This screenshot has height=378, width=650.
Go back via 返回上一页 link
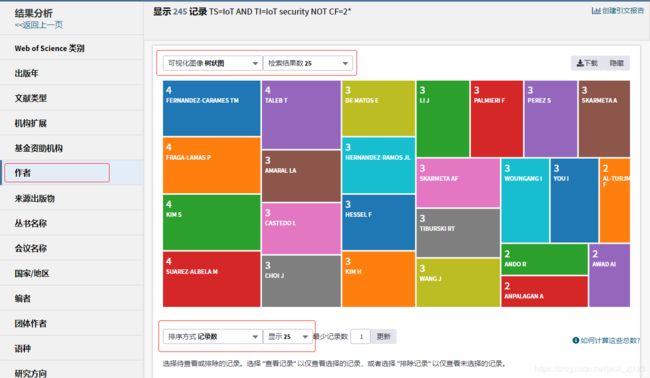(39, 25)
